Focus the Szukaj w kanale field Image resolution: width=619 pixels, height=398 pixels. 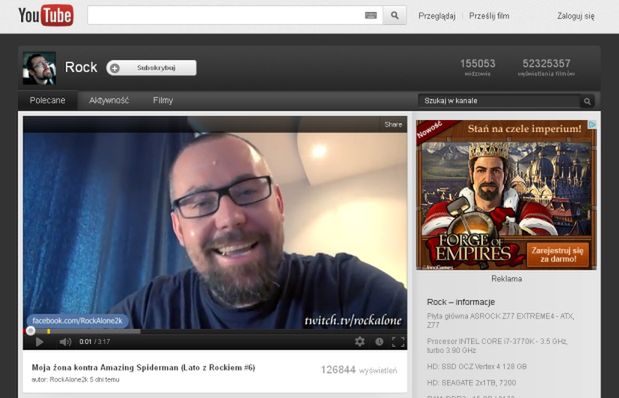(499, 101)
